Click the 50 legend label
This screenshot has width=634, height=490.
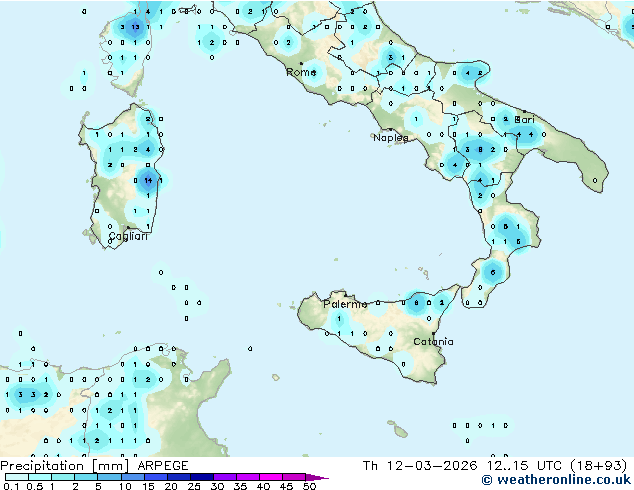tap(309, 486)
